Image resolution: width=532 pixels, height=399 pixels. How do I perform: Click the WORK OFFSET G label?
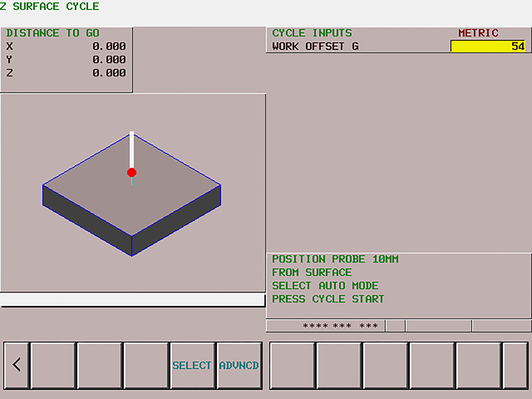[x=315, y=46]
